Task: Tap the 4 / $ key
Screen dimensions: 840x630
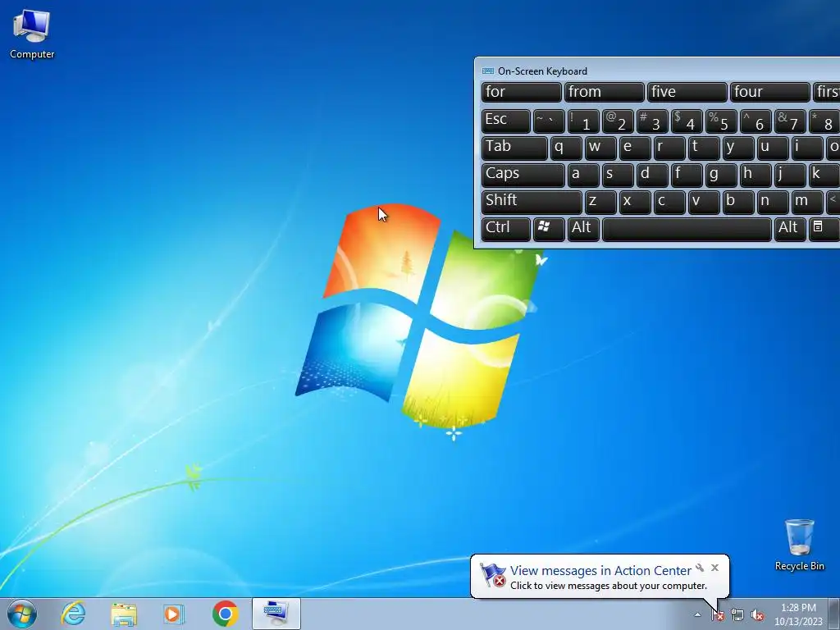Action: click(687, 121)
